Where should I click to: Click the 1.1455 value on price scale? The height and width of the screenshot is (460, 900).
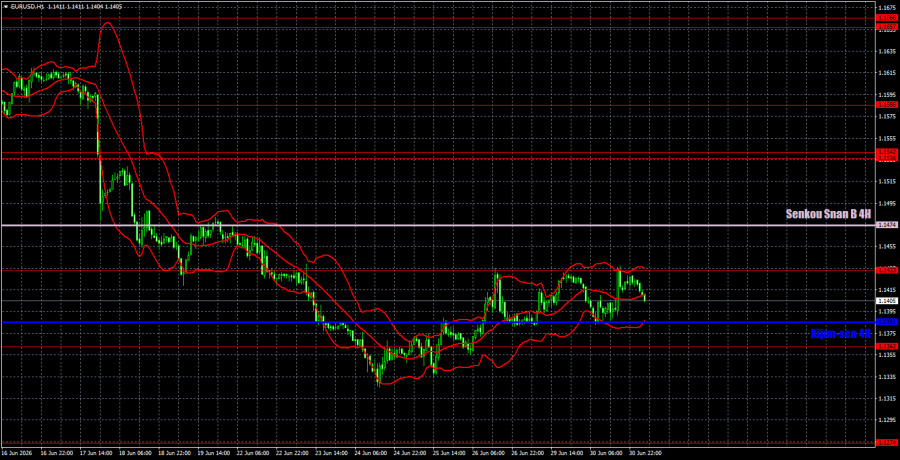pos(887,246)
